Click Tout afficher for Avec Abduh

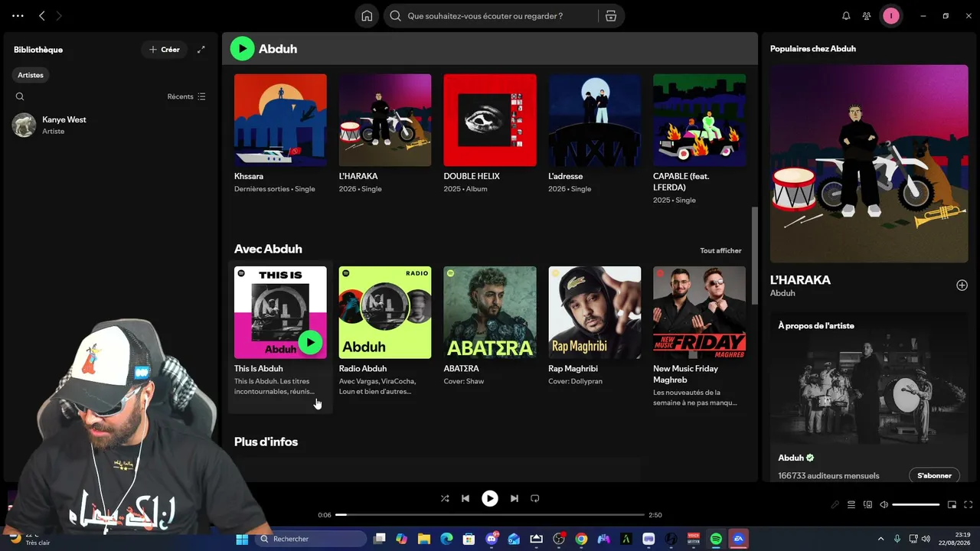(x=720, y=251)
